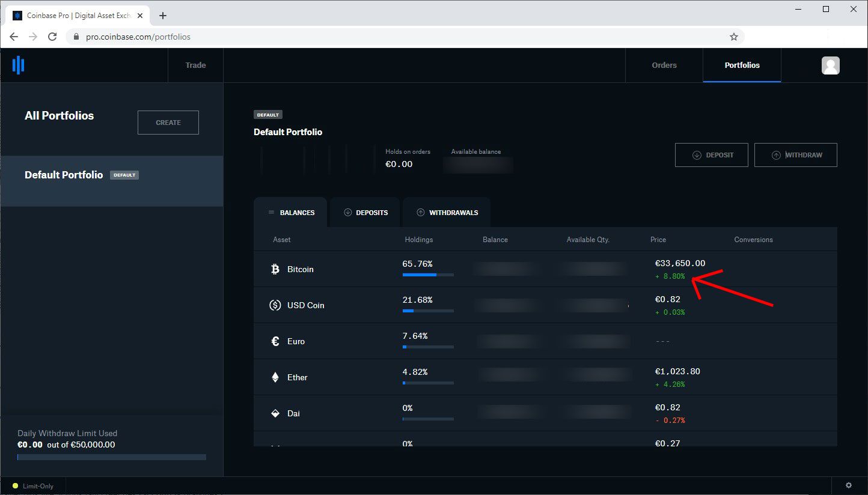The image size is (868, 495).
Task: Open the user profile avatar
Action: [831, 65]
